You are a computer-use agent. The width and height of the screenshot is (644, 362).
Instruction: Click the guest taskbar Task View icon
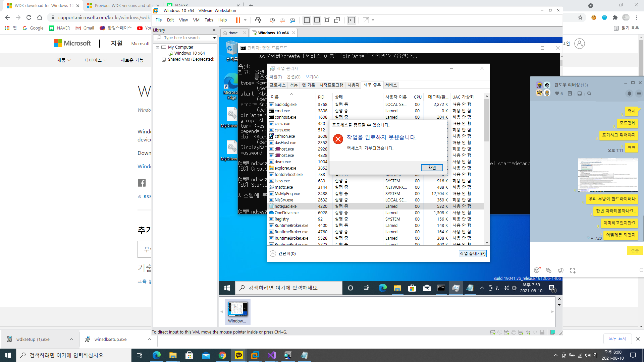(x=367, y=288)
